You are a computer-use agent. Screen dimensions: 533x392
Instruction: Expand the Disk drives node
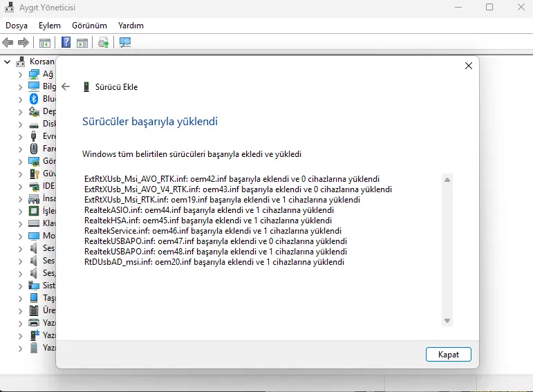[21, 124]
